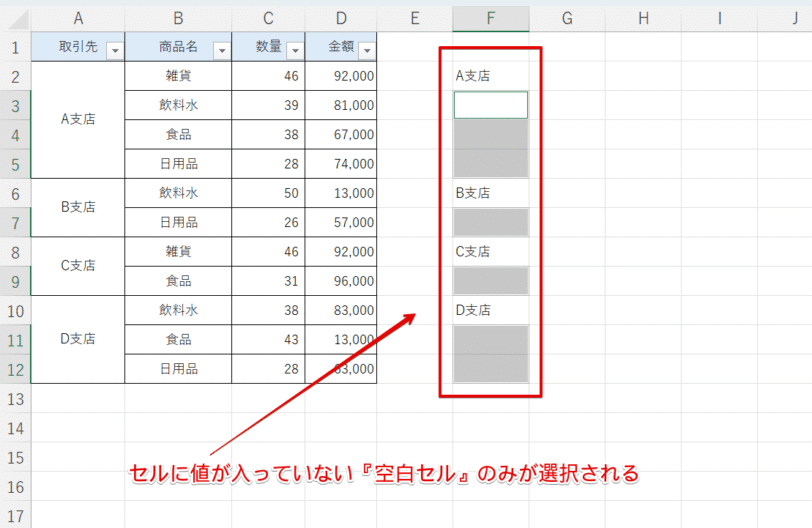Screen dimensions: 812x528
Task: Click 雑貨 cell in row 2
Action: coord(178,76)
